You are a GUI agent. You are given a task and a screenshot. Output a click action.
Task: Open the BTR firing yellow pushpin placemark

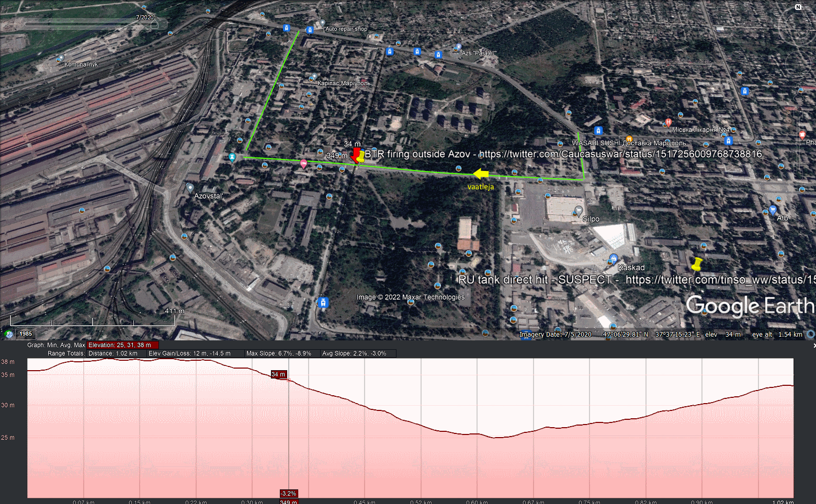click(x=360, y=156)
